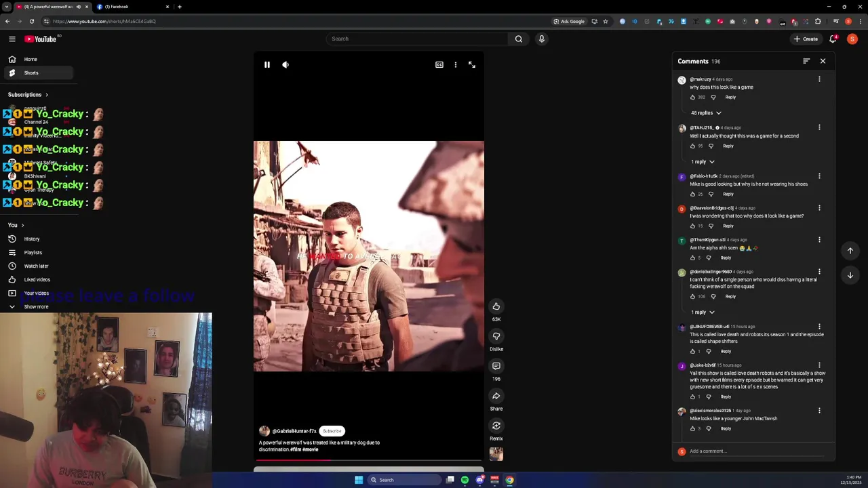Open options for @Fabio-h1u5k's comment
The image size is (868, 488).
coord(819,176)
